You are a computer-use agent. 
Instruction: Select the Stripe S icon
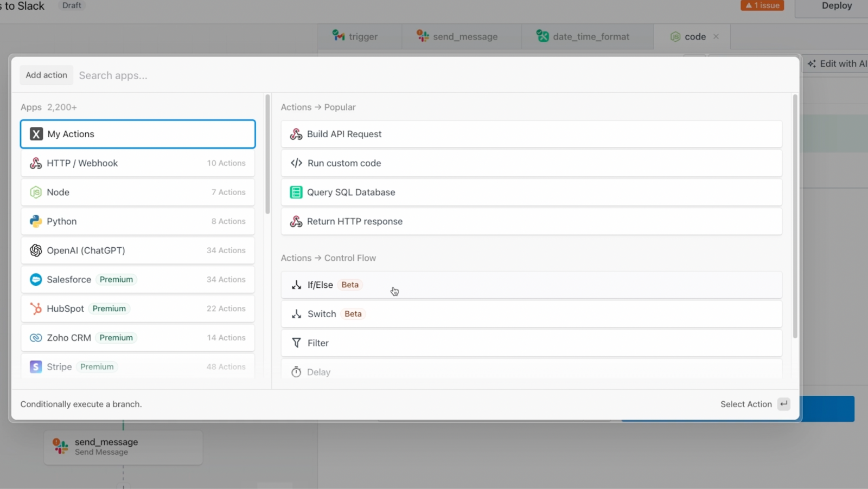(36, 367)
